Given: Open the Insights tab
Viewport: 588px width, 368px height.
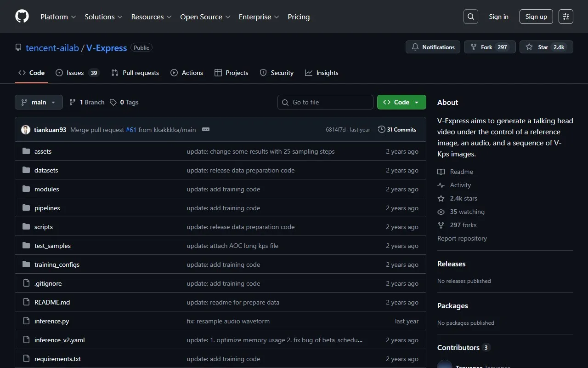Looking at the screenshot, I should [322, 73].
